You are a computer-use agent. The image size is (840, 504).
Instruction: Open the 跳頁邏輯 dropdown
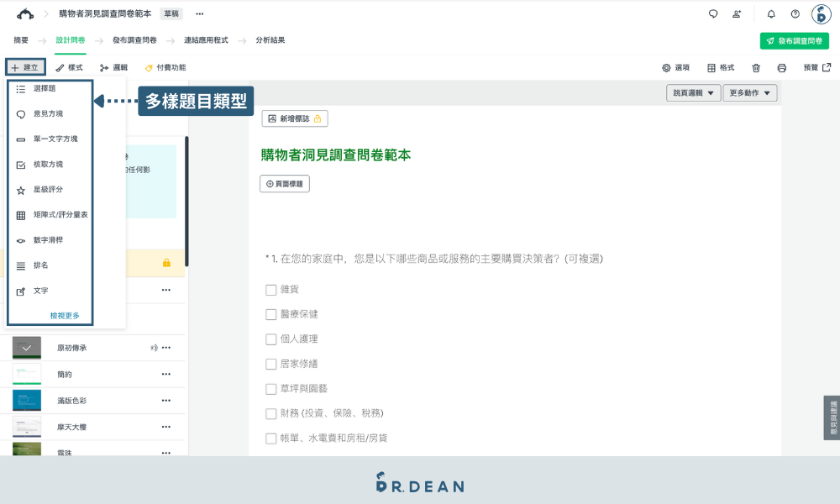pos(693,93)
